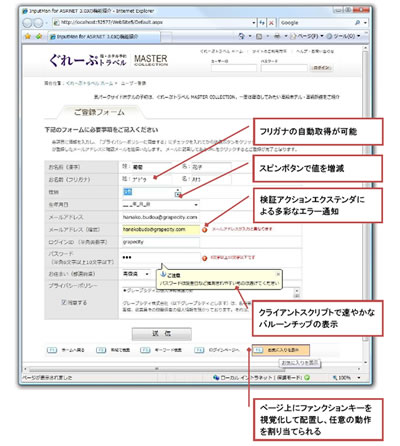Expand the birth date dropdown
The height and width of the screenshot is (446, 400).
(x=196, y=205)
